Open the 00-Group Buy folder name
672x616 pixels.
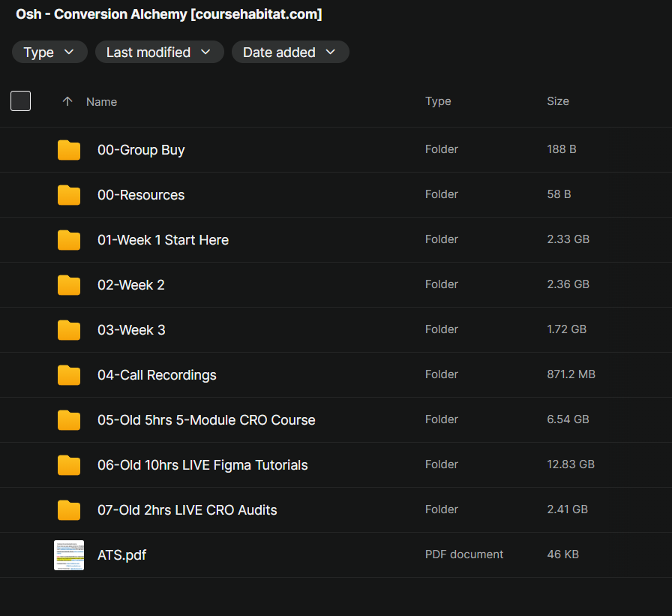tap(141, 150)
